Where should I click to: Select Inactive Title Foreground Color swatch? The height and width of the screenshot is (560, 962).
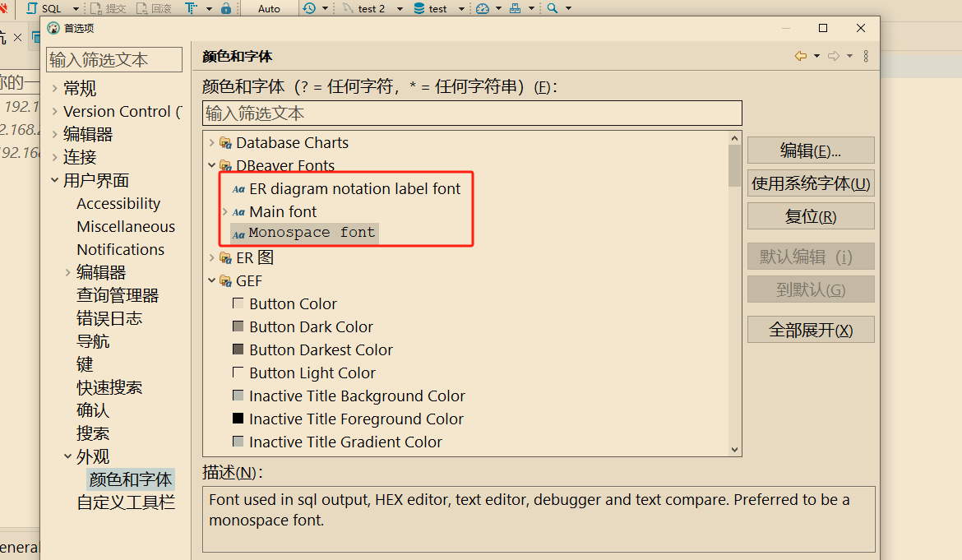238,419
